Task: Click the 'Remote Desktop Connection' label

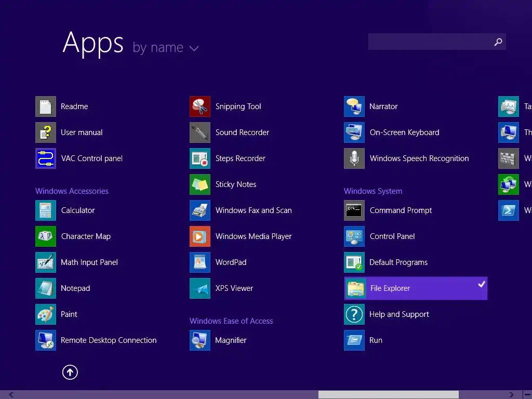Action: click(109, 340)
